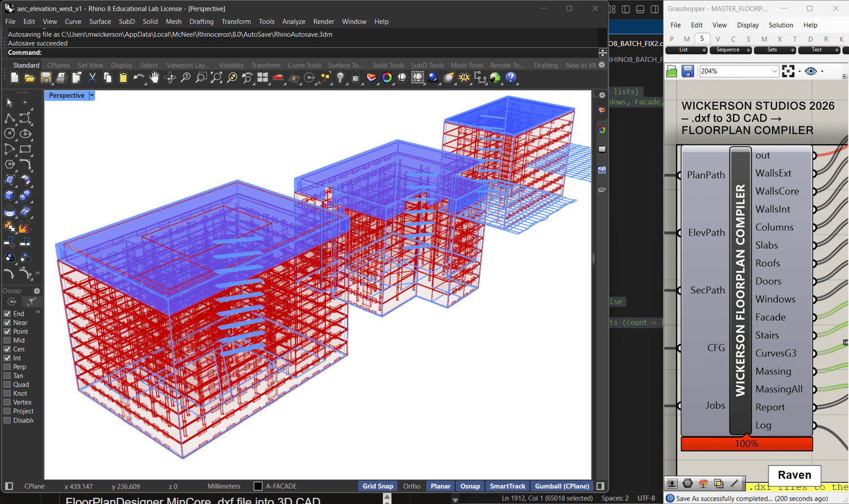Enable the Mid osnap checkbox
The height and width of the screenshot is (504, 849).
[7, 341]
